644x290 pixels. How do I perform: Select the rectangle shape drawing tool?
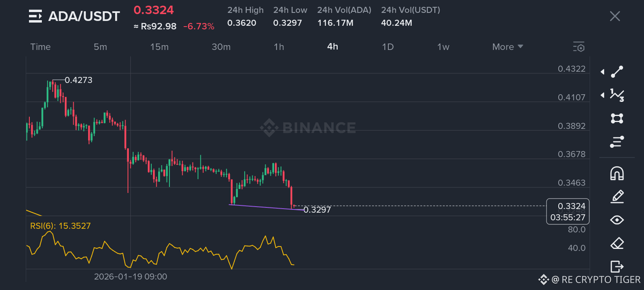click(617, 118)
